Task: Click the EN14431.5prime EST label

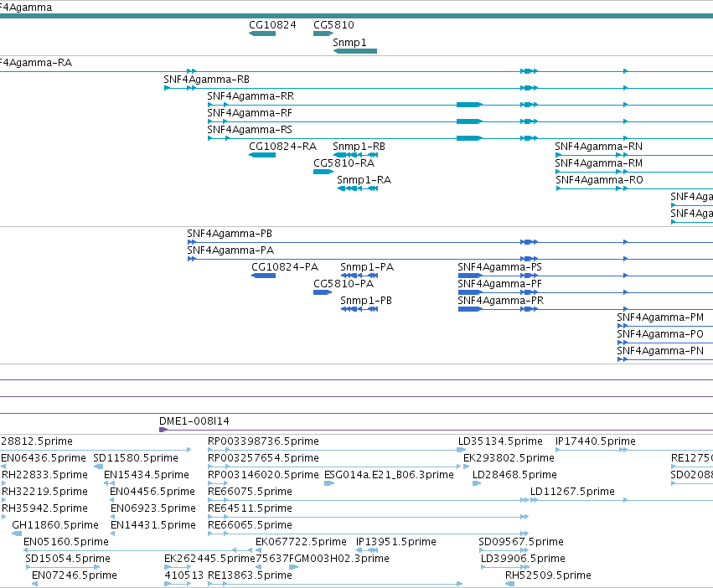Action: (153, 525)
